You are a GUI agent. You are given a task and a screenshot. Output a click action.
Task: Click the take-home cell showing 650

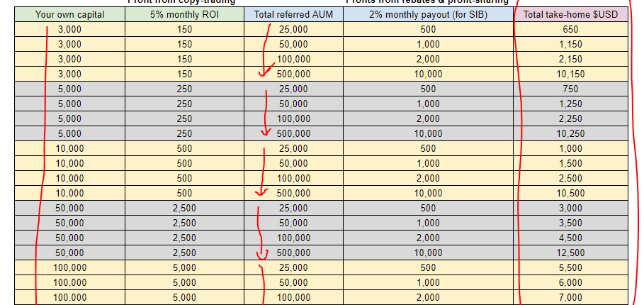[x=570, y=29]
